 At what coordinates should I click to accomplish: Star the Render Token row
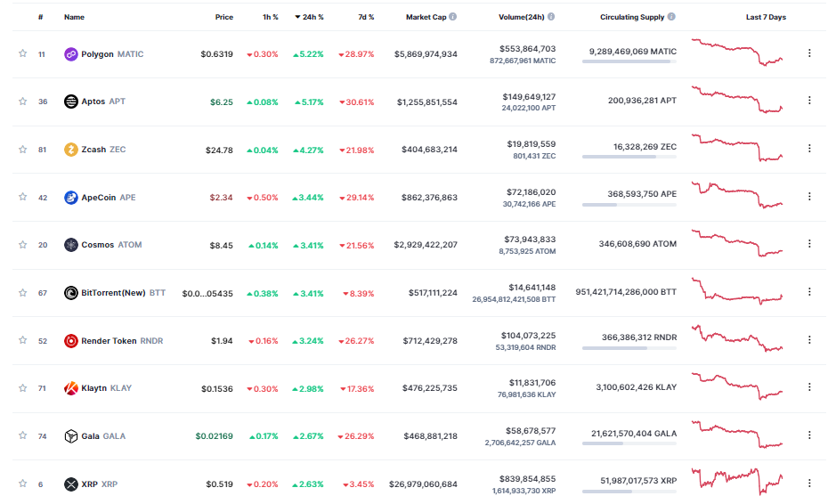point(23,339)
